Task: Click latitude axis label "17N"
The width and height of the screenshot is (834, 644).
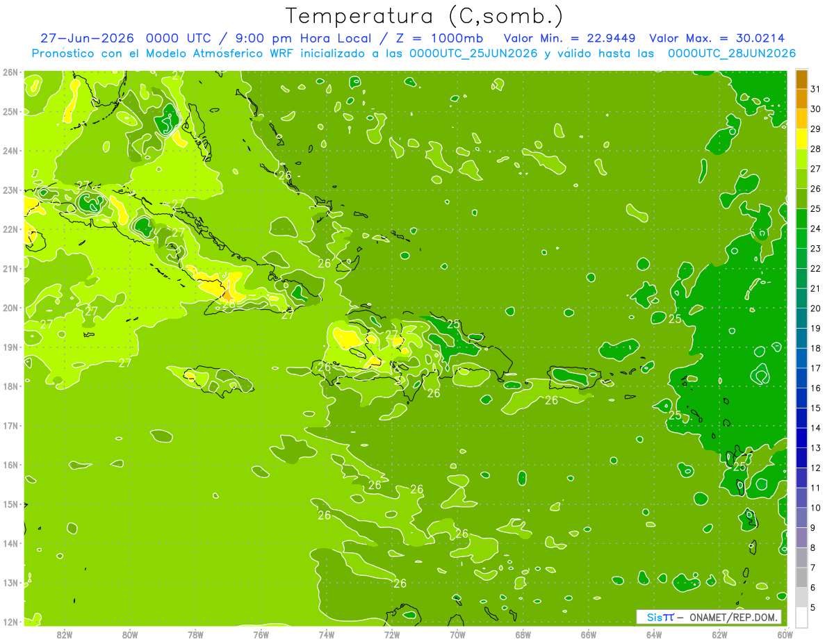Action: 10,425
